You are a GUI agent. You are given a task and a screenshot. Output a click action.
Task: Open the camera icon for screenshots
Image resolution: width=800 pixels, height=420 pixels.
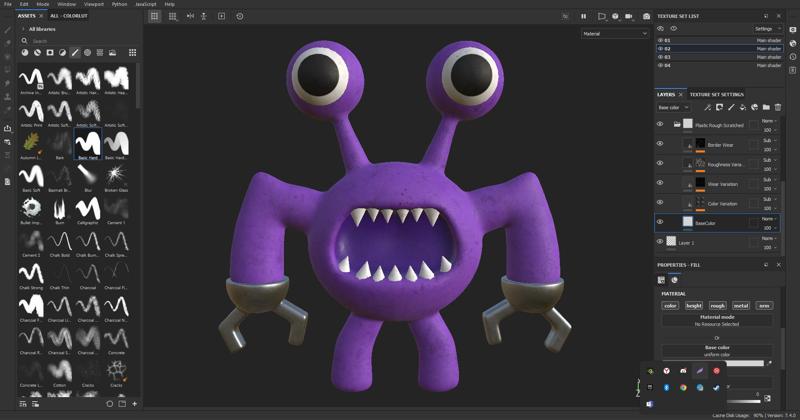pyautogui.click(x=646, y=16)
